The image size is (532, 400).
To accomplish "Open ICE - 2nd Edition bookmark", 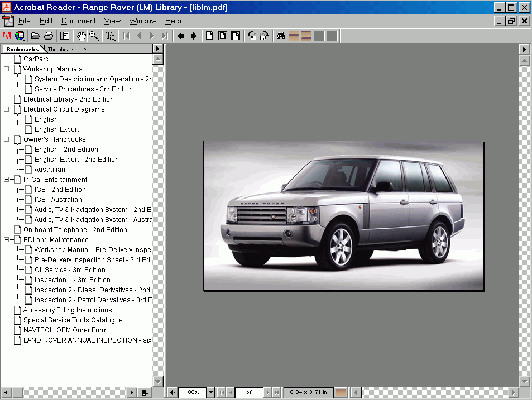I will pos(60,190).
